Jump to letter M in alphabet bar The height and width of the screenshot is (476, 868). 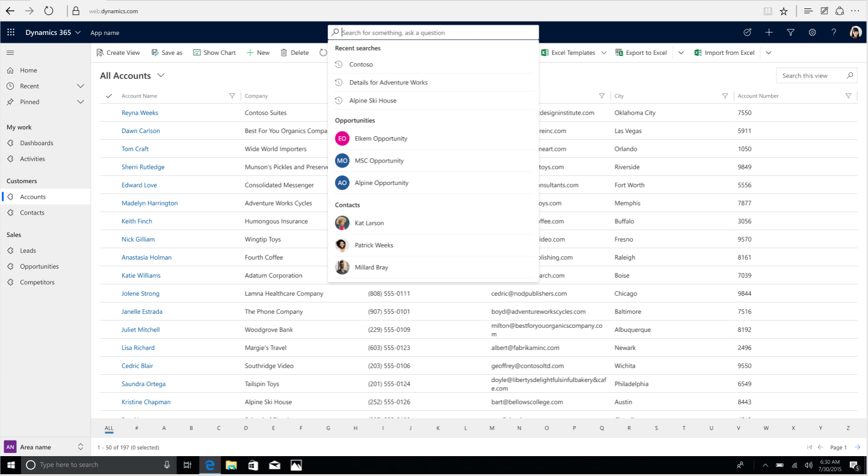(x=492, y=428)
